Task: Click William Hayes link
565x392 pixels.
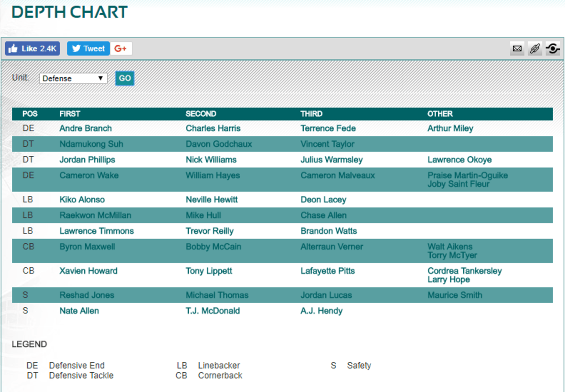Action: (213, 176)
